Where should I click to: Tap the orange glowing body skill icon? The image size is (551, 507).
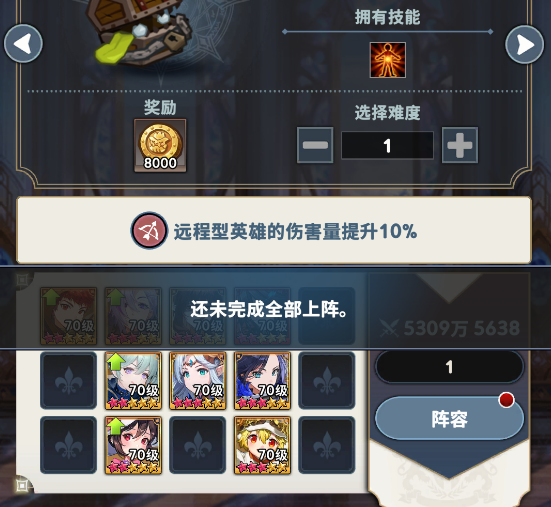[388, 60]
